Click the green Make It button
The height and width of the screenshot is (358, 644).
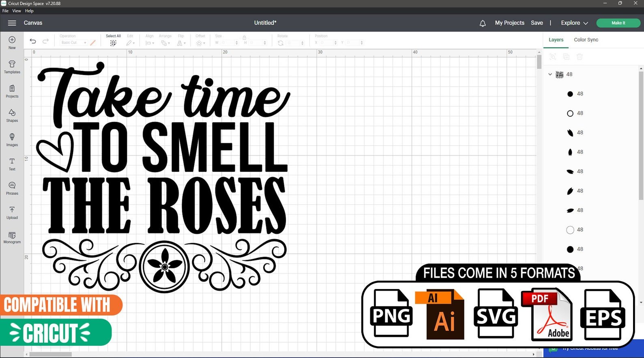click(618, 23)
